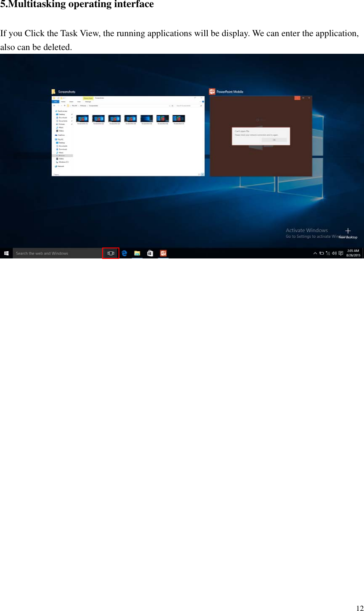
Task: Select the Screenshot (7) thumbnail
Action: tap(179, 120)
